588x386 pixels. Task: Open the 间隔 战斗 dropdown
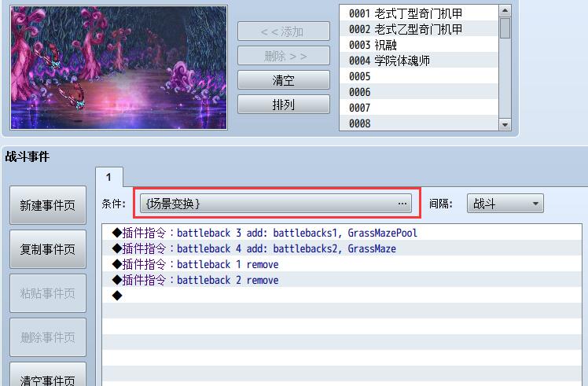coord(505,204)
